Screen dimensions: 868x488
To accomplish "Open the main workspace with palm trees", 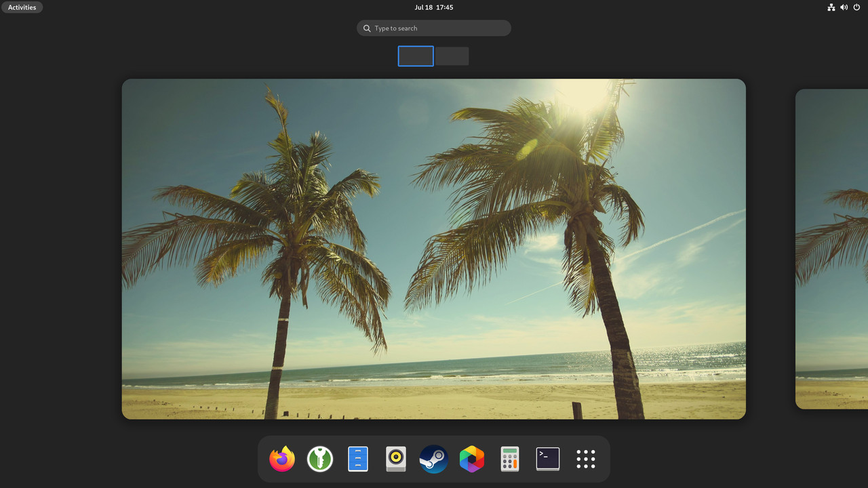I will [434, 249].
